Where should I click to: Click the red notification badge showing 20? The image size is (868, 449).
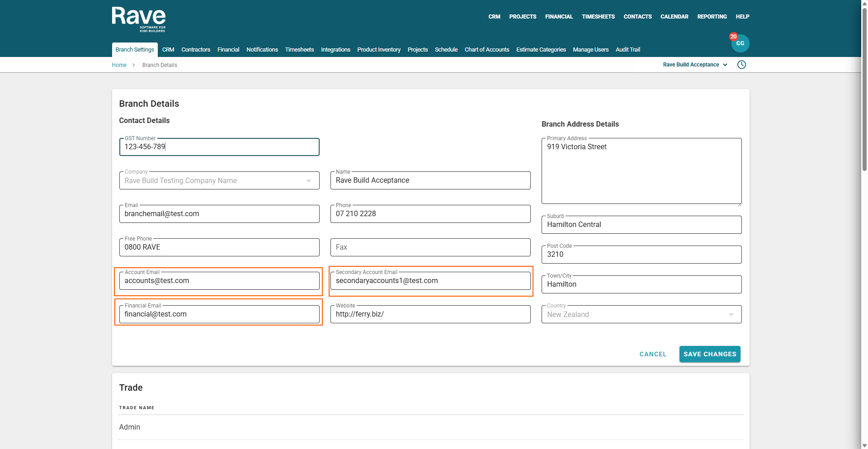(x=733, y=37)
